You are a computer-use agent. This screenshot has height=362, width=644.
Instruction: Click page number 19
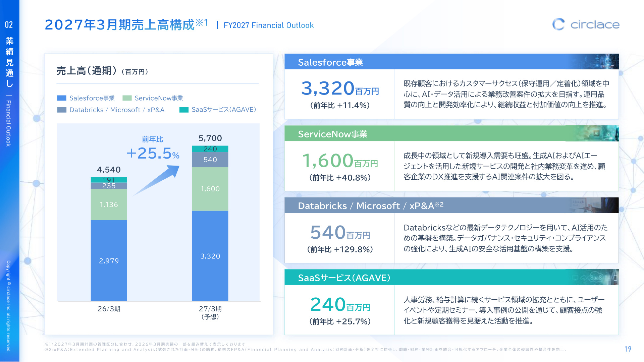[x=628, y=349]
